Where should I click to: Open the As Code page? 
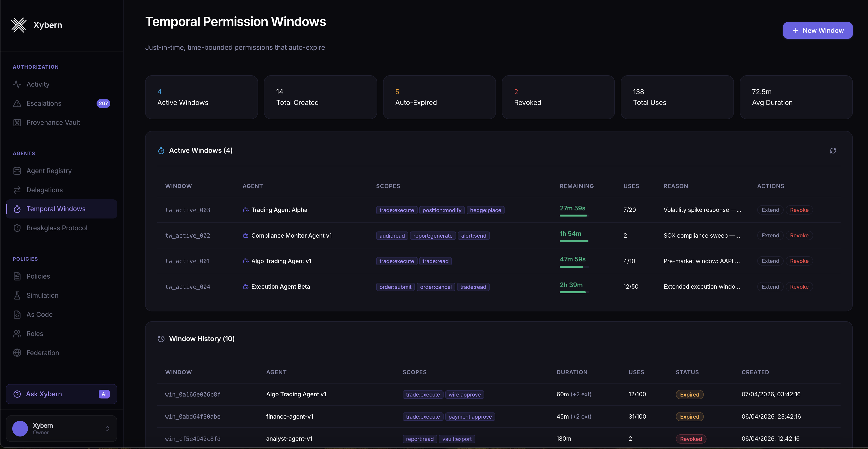[39, 315]
